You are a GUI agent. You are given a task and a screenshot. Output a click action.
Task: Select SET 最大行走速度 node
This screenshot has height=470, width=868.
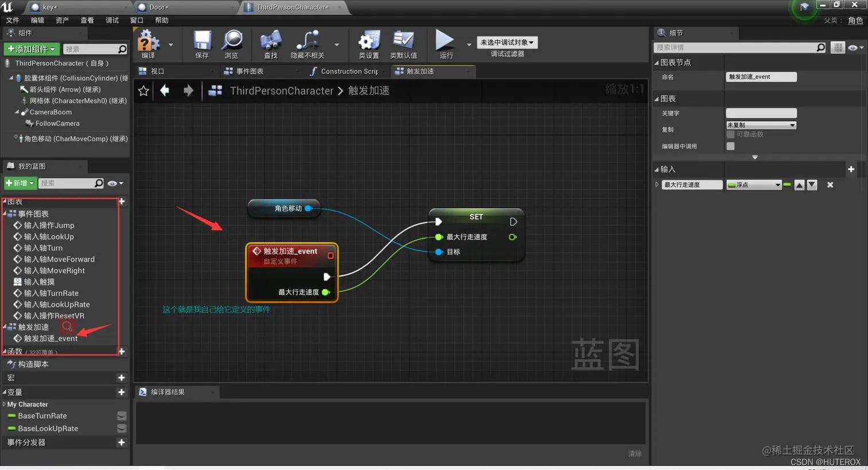point(476,235)
